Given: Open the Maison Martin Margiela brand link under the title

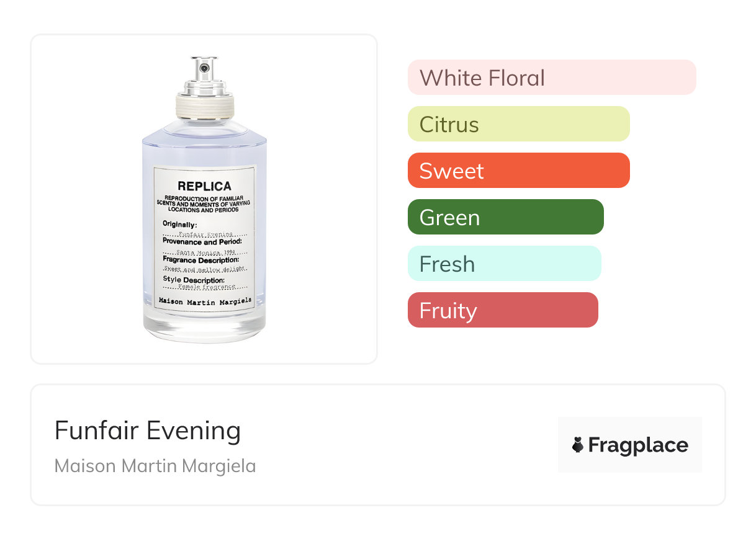Looking at the screenshot, I should click(155, 466).
